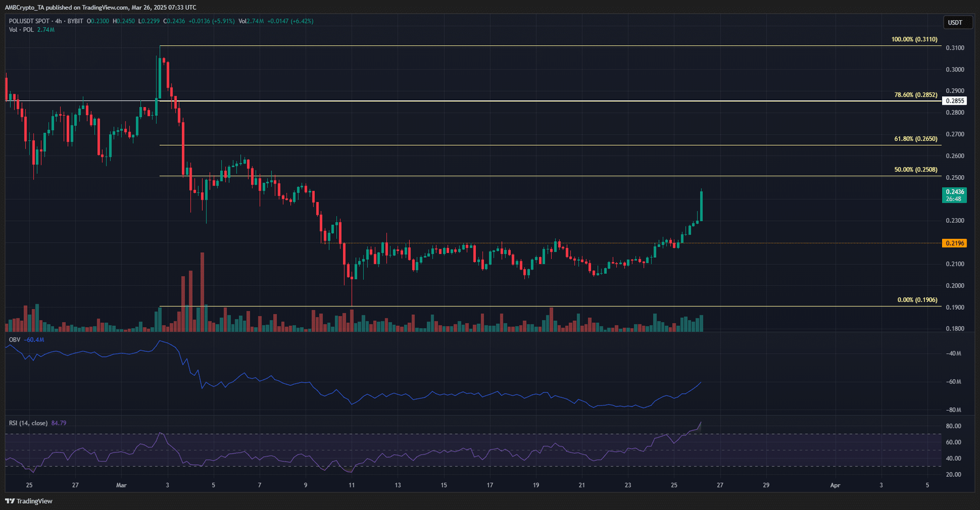Click the 100.00% (0.3110) Fibonacci label
The image size is (980, 510).
point(914,39)
